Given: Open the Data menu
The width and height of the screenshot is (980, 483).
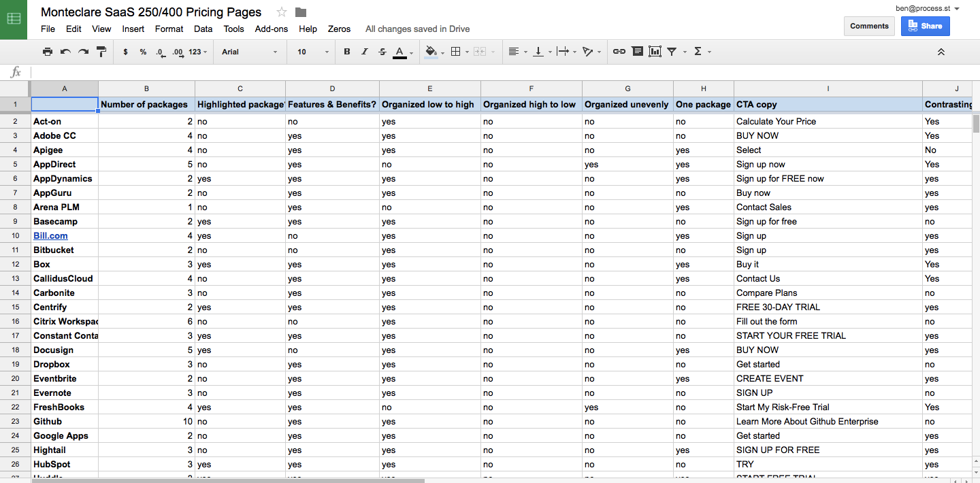Looking at the screenshot, I should click(203, 29).
